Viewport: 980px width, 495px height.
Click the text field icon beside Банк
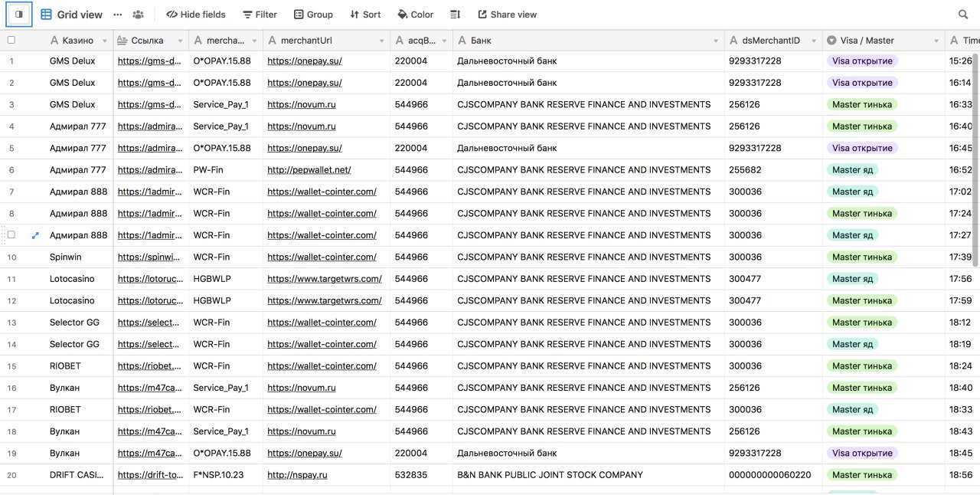coord(462,41)
